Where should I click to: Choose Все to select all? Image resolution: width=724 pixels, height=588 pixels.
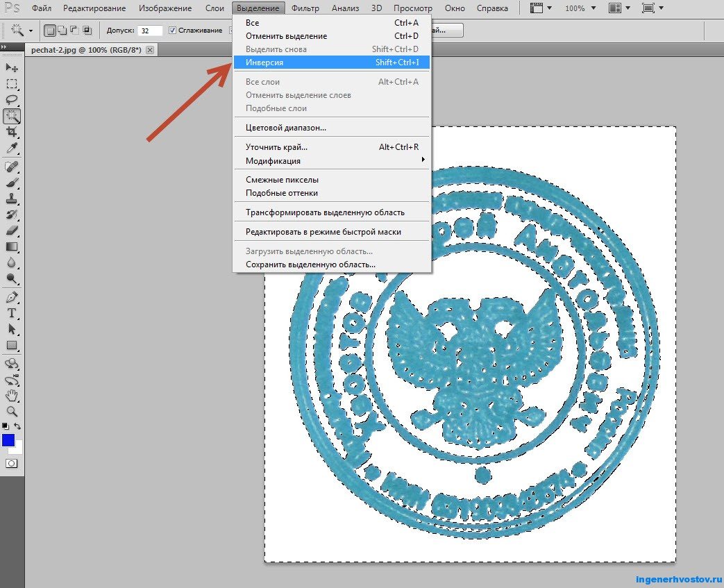332,23
